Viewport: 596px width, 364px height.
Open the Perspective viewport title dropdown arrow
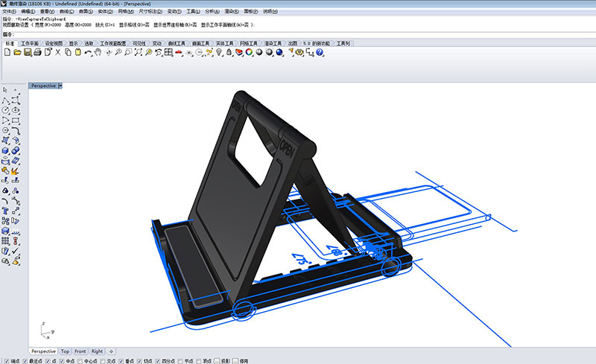point(60,86)
